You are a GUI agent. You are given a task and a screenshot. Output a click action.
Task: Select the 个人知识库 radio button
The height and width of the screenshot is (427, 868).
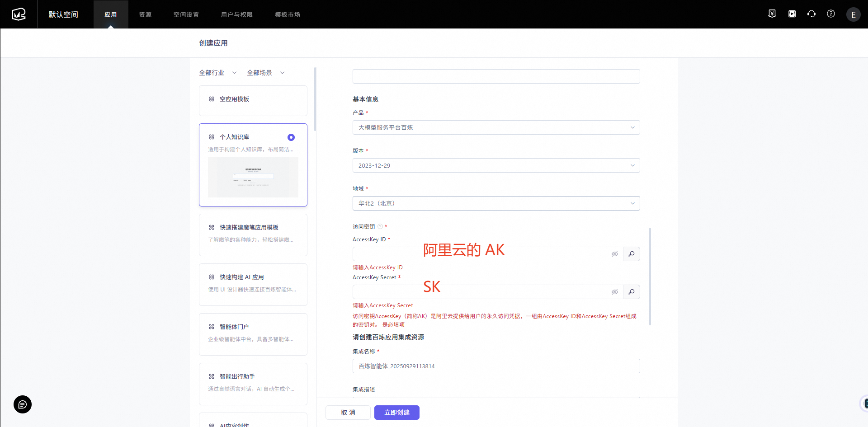coord(291,137)
